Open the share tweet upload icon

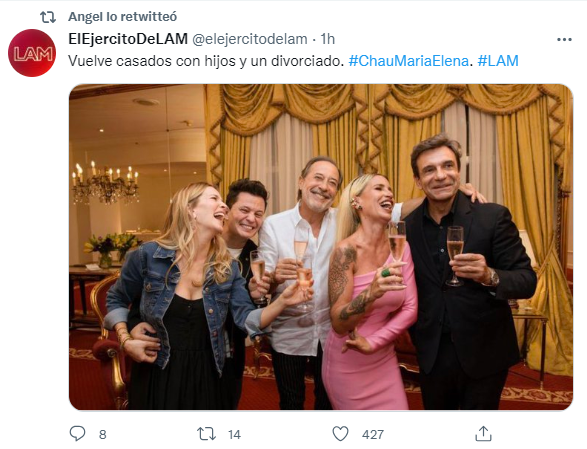point(483,434)
